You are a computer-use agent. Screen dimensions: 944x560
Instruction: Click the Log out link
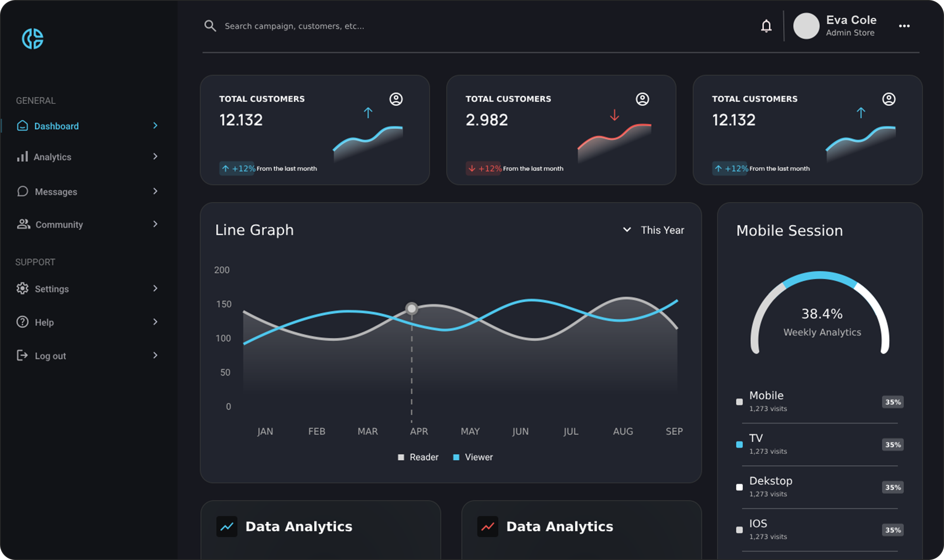point(50,356)
